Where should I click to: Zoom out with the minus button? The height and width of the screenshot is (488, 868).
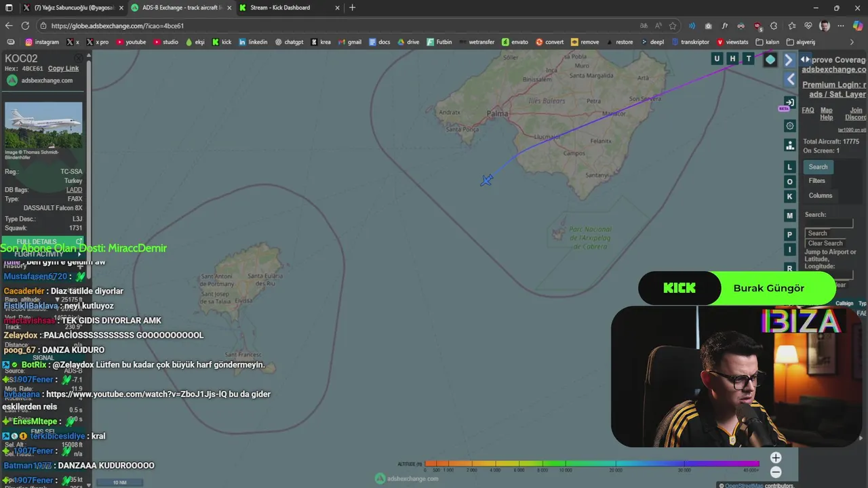776,472
